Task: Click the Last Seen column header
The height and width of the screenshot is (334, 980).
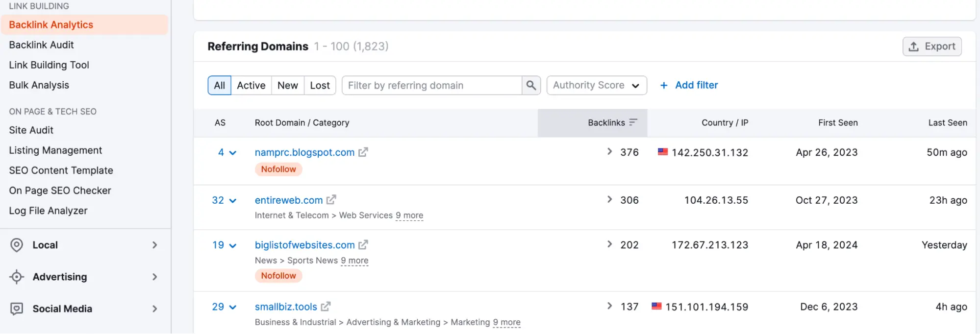Action: [948, 122]
